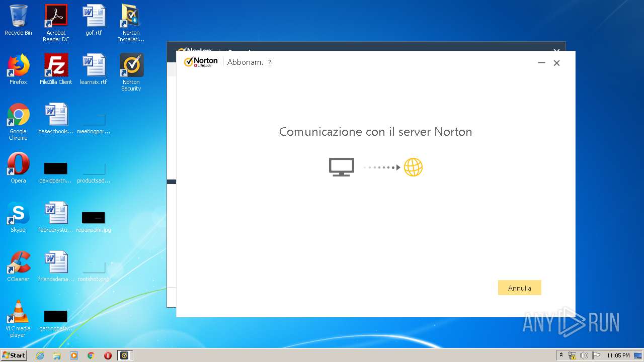The height and width of the screenshot is (362, 644).
Task: Open Opera from the taskbar
Action: click(108, 355)
